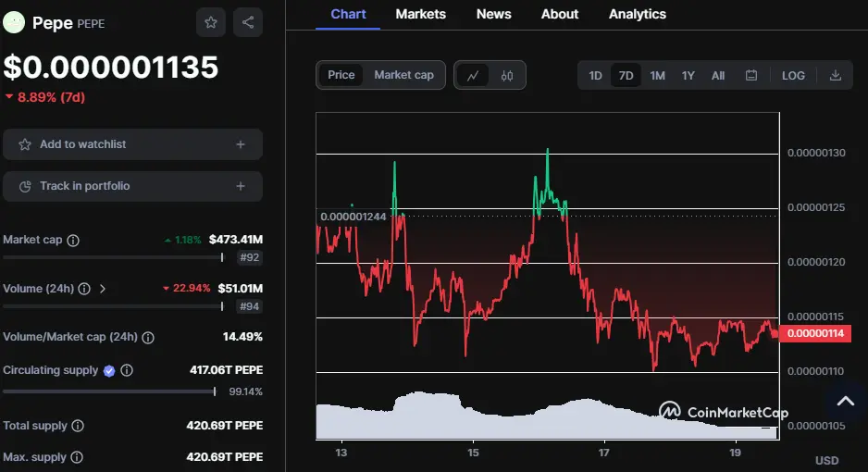868x472 pixels.
Task: Show Max. supply info icon
Action: click(x=77, y=457)
